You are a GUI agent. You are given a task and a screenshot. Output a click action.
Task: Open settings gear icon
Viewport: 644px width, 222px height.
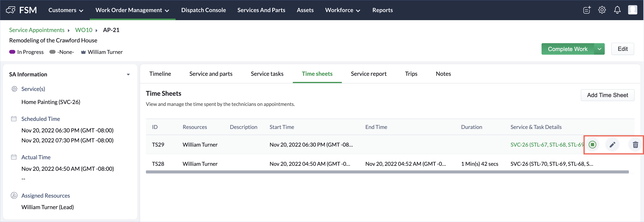602,10
